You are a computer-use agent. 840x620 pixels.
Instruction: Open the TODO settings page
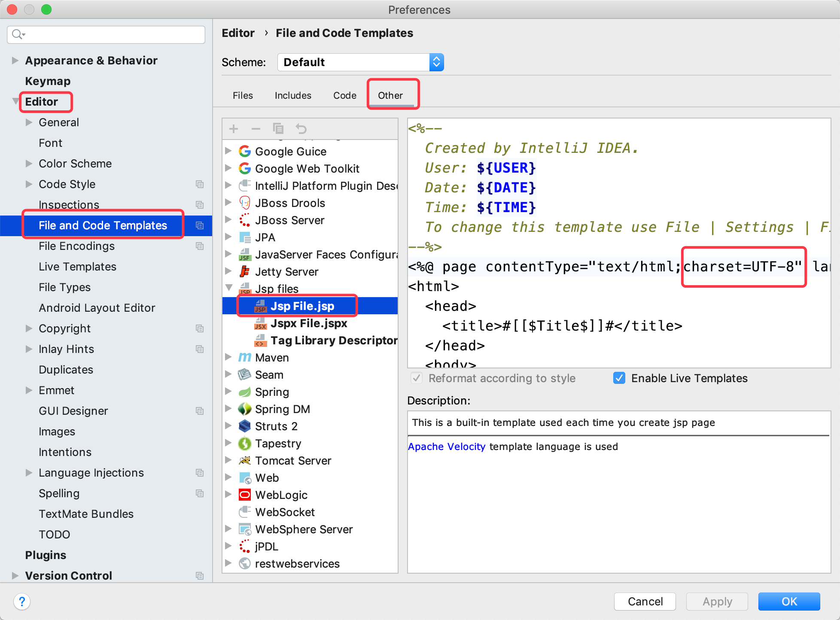tap(54, 535)
